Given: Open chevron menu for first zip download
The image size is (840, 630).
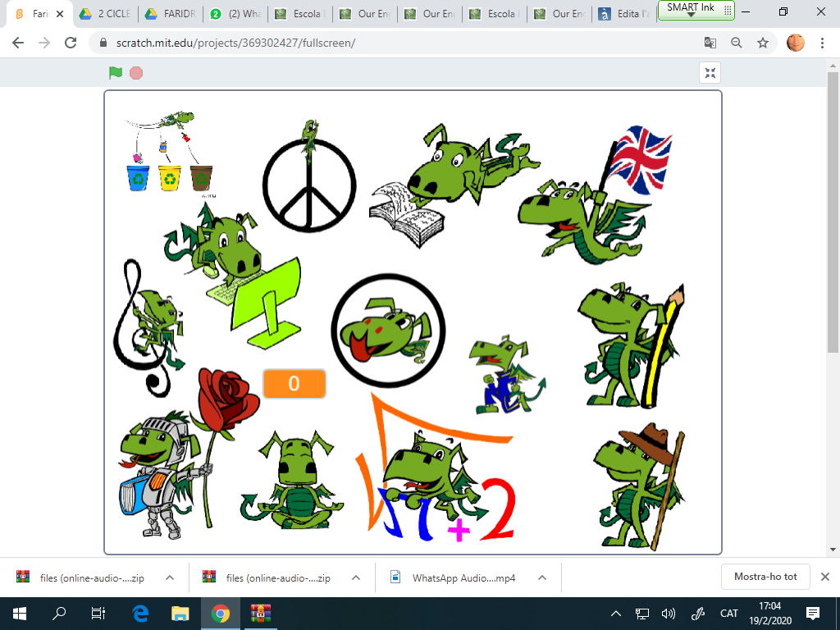Looking at the screenshot, I should (170, 577).
